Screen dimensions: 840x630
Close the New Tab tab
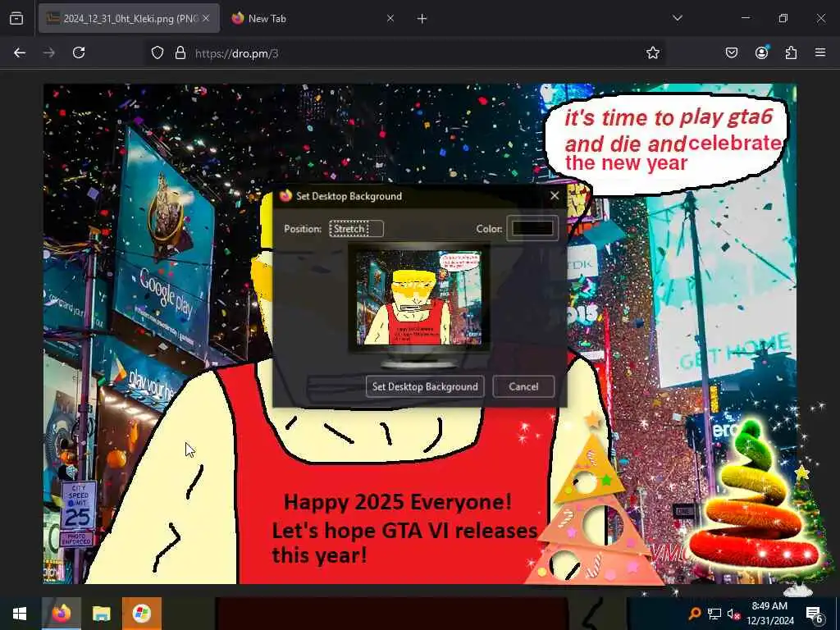pos(390,19)
